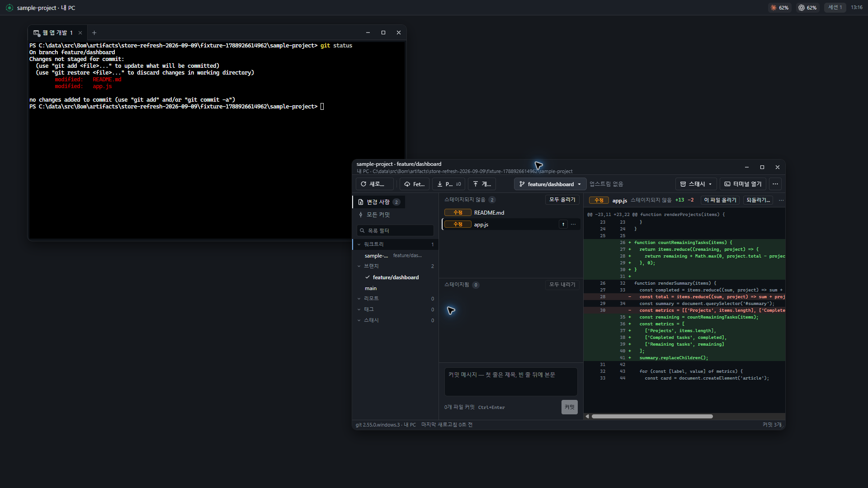This screenshot has height=488, width=868.
Task: Click the diff horizontal scrollbar thumb
Action: (652, 417)
